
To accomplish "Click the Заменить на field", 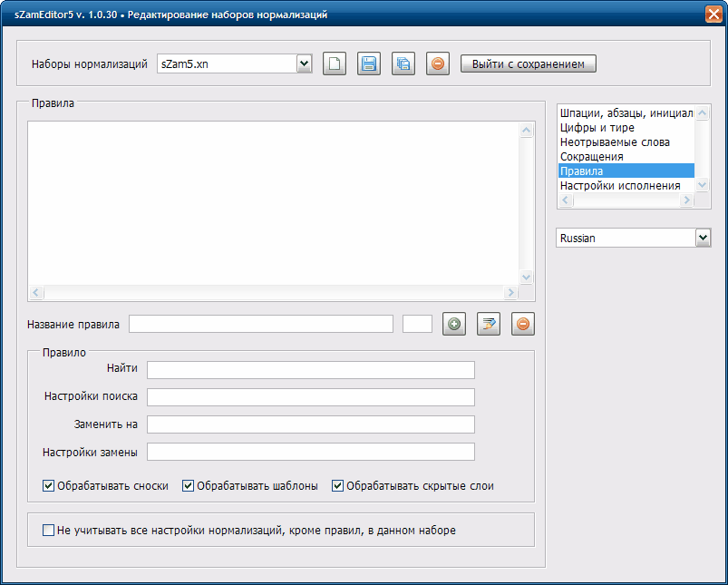I will tap(311, 424).
